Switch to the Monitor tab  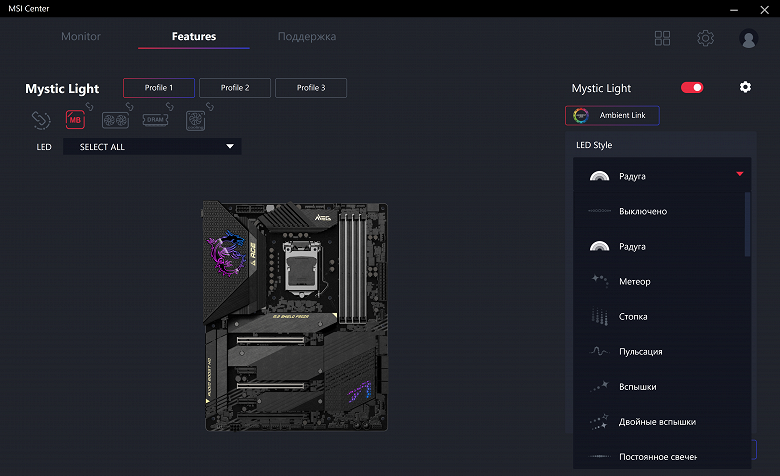pos(81,36)
